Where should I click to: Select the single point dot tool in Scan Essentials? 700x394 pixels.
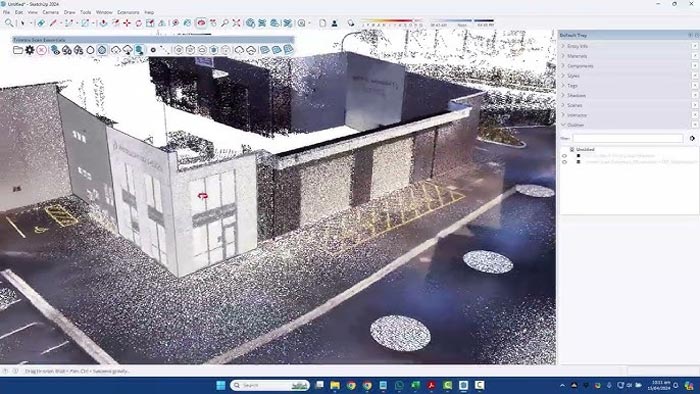[153, 50]
